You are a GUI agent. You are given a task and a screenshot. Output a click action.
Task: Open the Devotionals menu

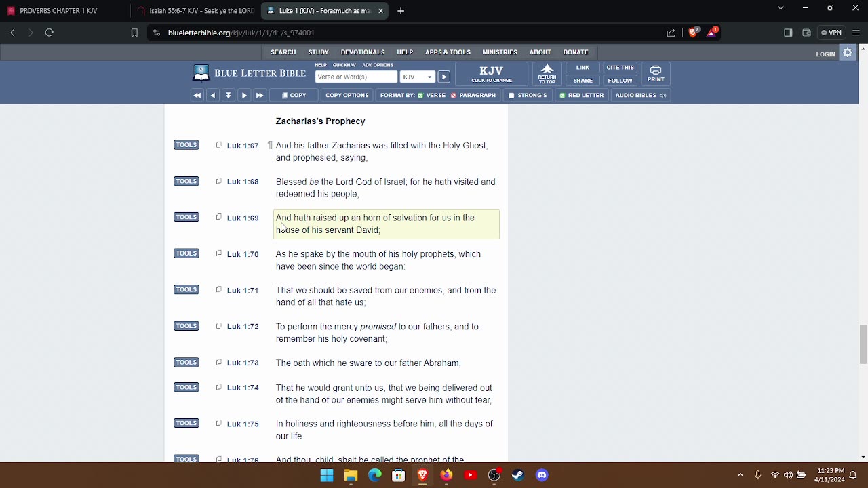363,52
